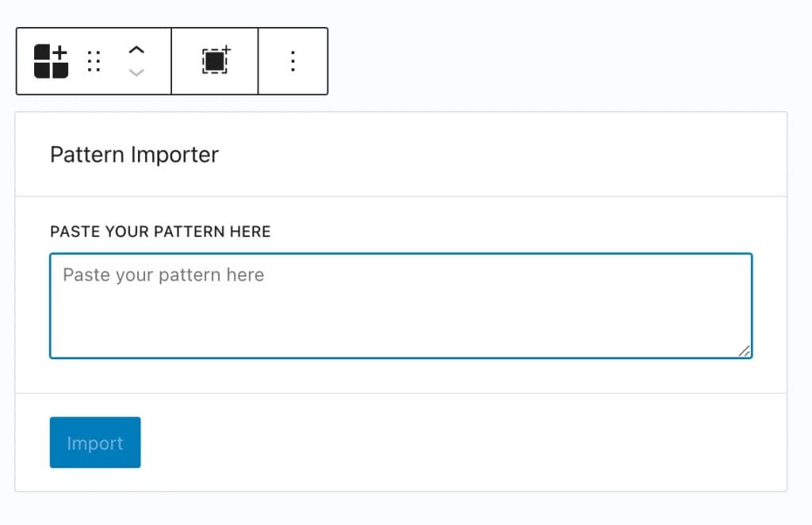Click the three-dot more options icon
Image resolution: width=812 pixels, height=525 pixels.
click(x=293, y=61)
